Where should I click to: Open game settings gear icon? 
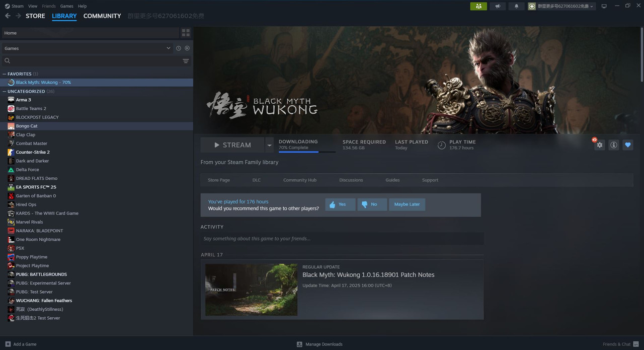point(599,145)
